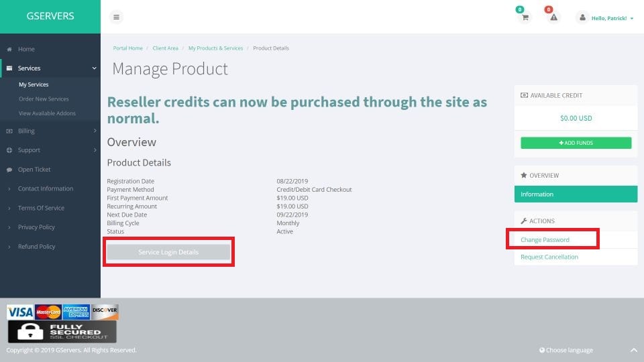Click the Open Ticket chat bubble icon
This screenshot has width=644, height=362.
pos(9,170)
